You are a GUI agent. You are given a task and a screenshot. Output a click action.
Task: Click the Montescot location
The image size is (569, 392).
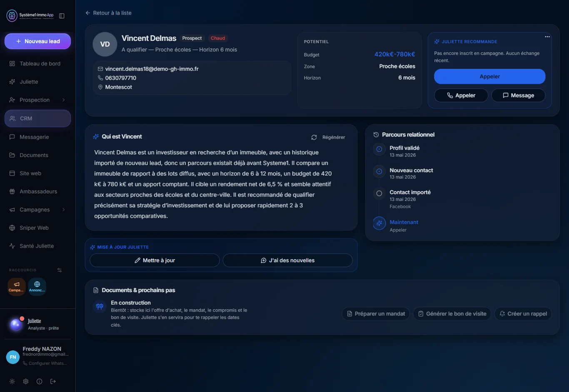tap(119, 87)
